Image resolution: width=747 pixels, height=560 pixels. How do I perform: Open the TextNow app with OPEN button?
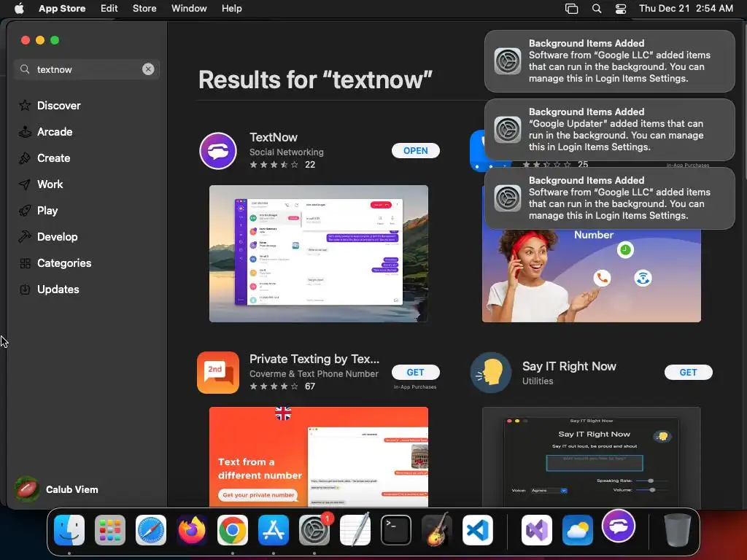[415, 150]
